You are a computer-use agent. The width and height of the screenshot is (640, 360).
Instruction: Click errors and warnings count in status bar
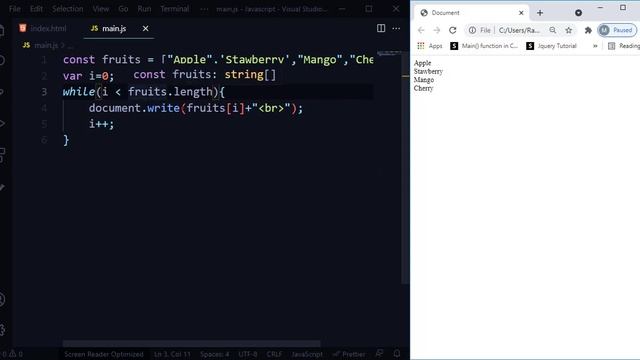(x=12, y=354)
